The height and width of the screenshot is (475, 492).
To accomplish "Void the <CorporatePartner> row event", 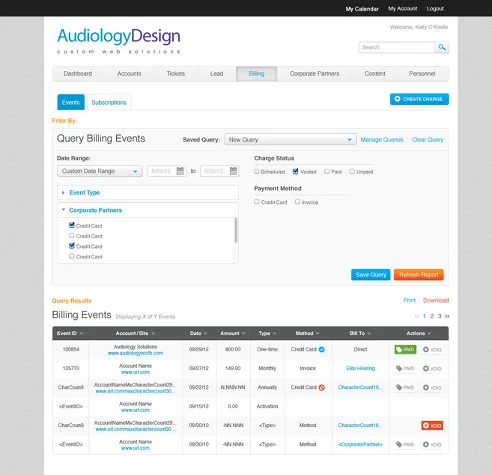I will pyautogui.click(x=432, y=445).
